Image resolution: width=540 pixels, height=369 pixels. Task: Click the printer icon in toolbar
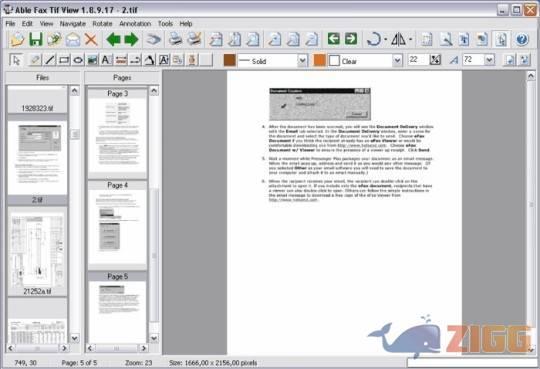point(175,39)
